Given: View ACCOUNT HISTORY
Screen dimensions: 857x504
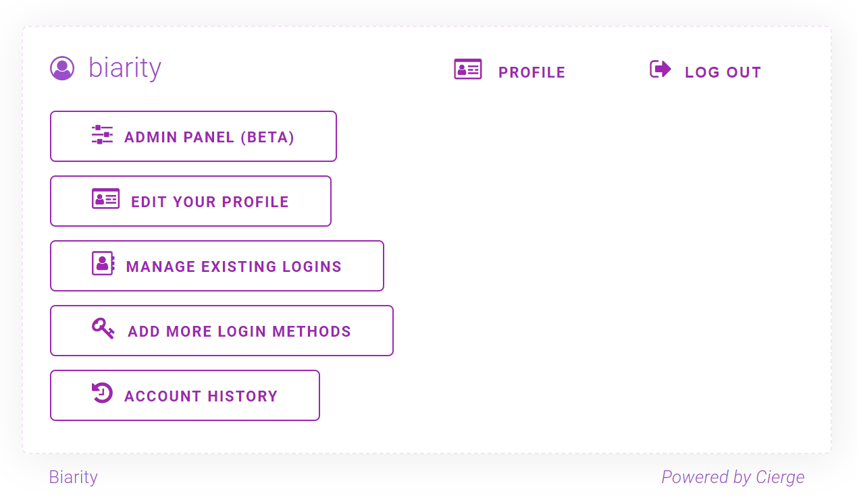Looking at the screenshot, I should 201,396.
